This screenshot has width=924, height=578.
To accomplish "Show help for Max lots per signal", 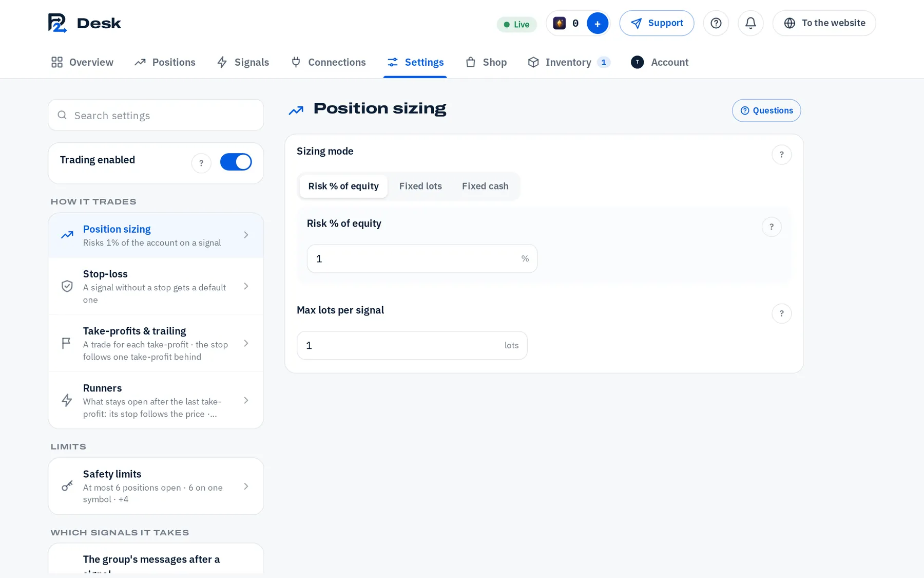I will (782, 313).
